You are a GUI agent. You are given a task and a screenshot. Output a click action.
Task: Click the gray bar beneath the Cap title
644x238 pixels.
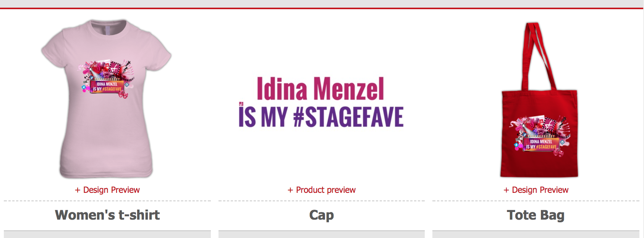322,234
